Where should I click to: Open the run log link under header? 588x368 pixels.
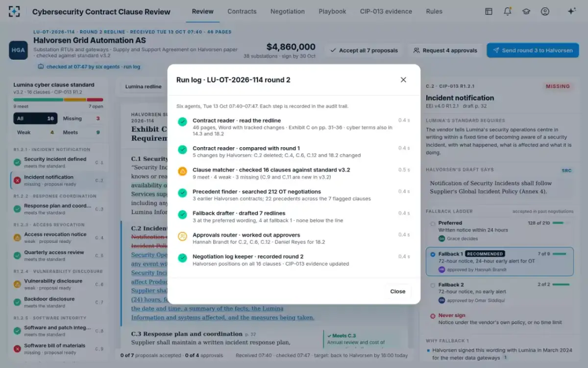coord(132,67)
